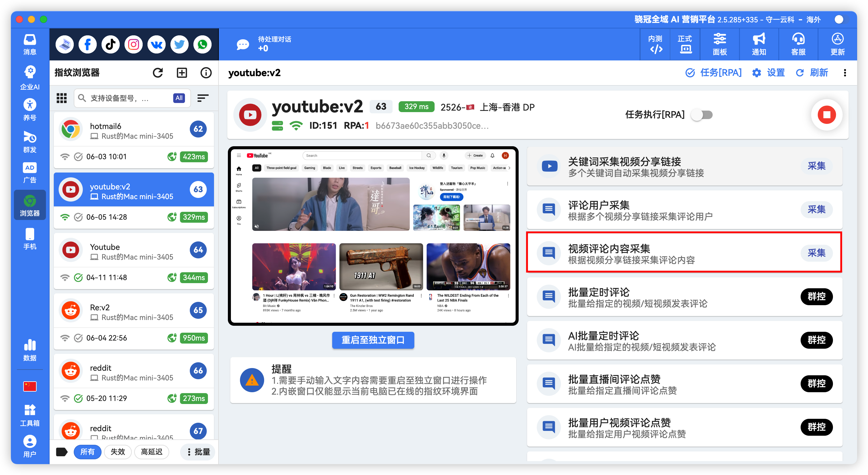Refresh the 指纹浏览器 list

click(158, 73)
